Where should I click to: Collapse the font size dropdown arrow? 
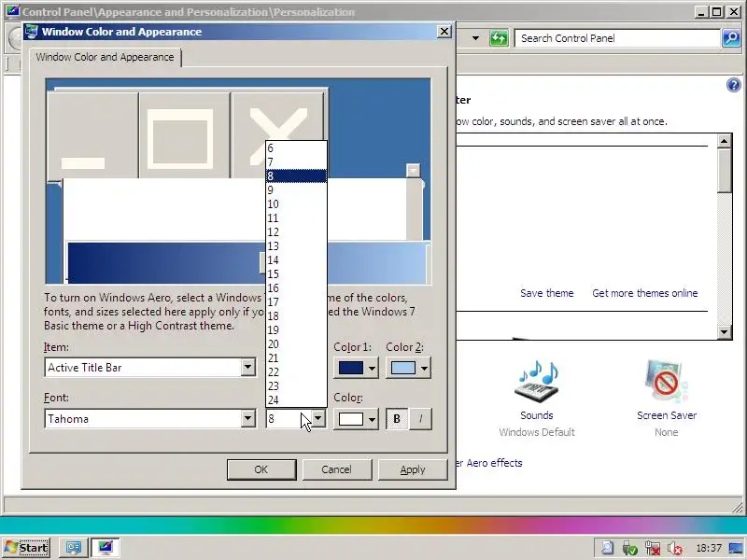[318, 418]
